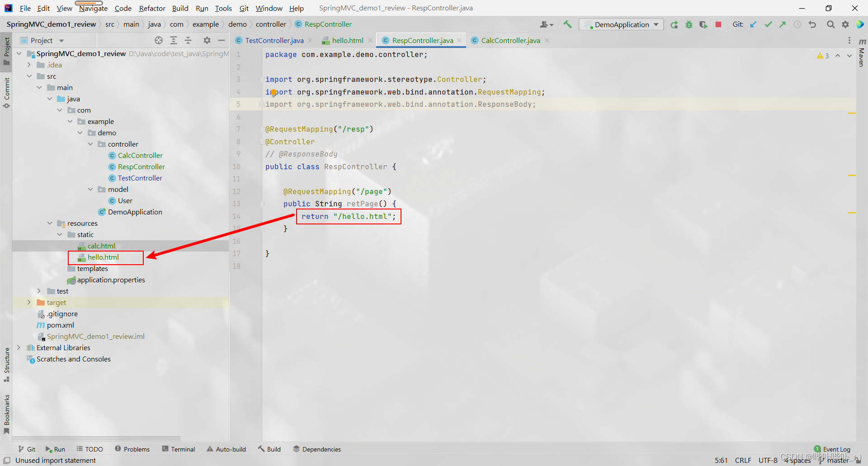This screenshot has width=868, height=466.
Task: Open the Refactor menu
Action: click(152, 8)
